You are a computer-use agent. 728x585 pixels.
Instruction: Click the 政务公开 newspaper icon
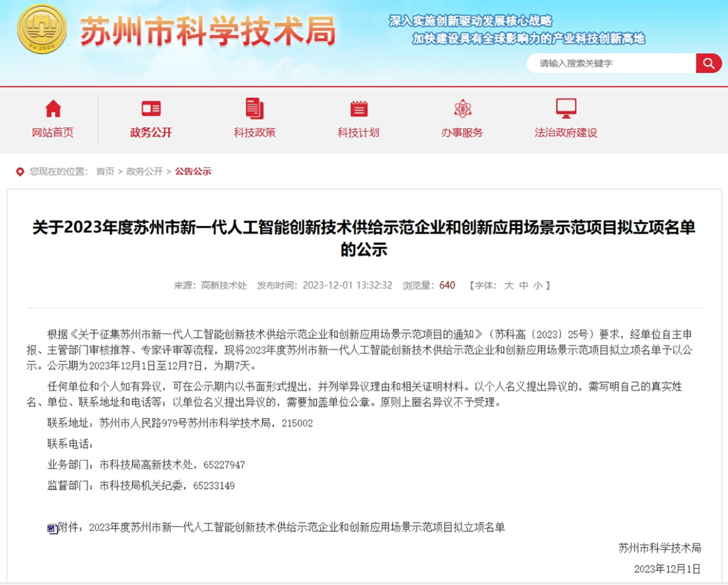(x=151, y=108)
